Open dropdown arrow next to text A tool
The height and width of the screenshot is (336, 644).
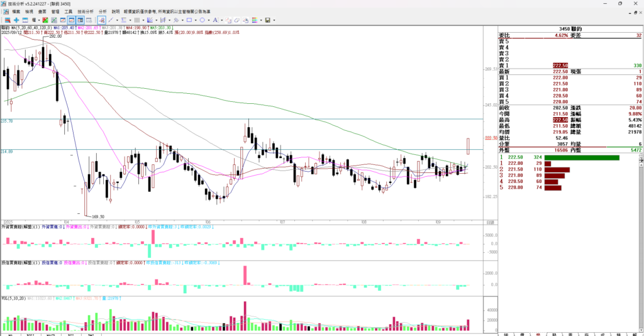(222, 20)
